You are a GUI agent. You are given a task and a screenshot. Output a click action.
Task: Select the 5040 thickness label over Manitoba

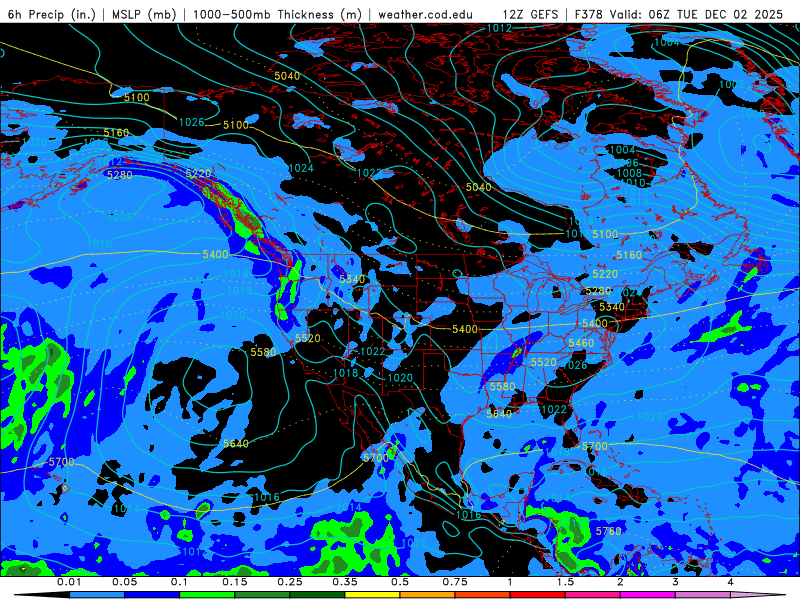[x=479, y=187]
